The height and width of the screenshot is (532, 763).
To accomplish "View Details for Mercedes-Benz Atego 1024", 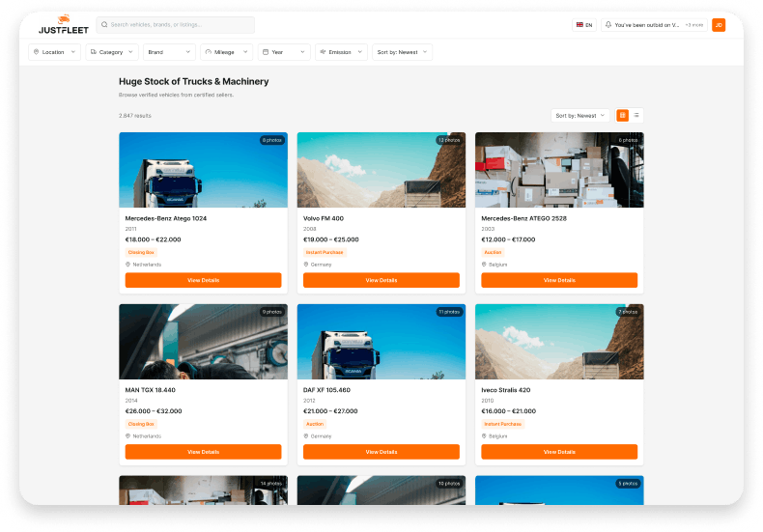I will point(204,280).
